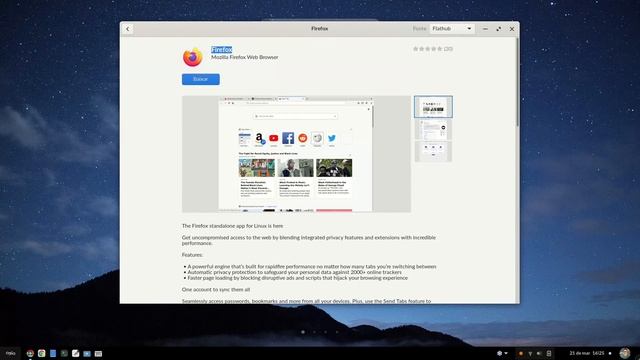Open the blue screen icon in taskbar

coord(87,353)
